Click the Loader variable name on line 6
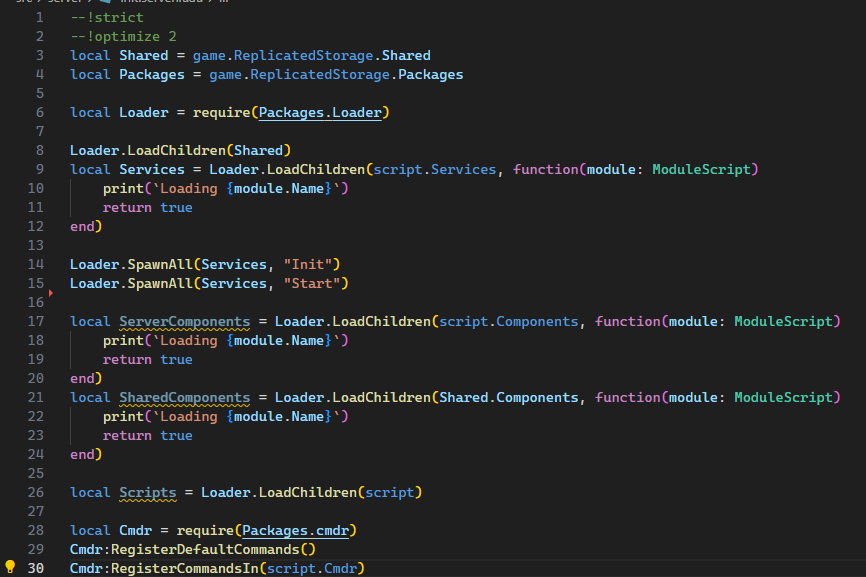 click(x=144, y=113)
